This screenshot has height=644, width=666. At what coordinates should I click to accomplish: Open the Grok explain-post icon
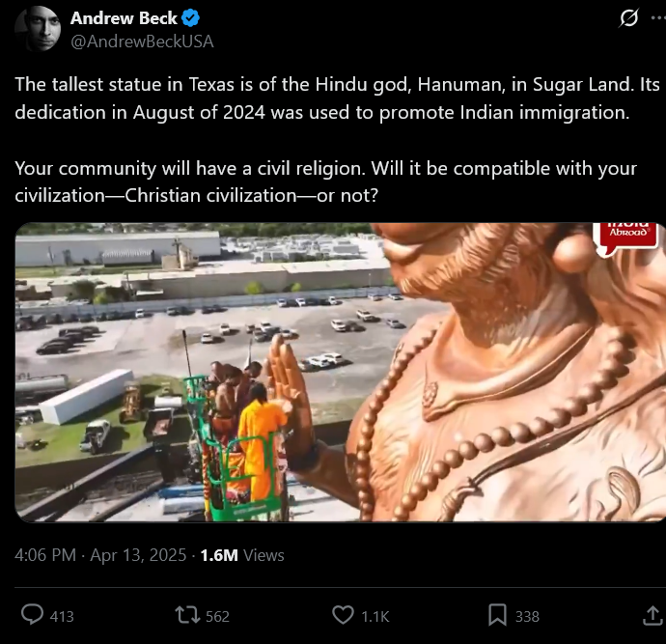pos(628,18)
